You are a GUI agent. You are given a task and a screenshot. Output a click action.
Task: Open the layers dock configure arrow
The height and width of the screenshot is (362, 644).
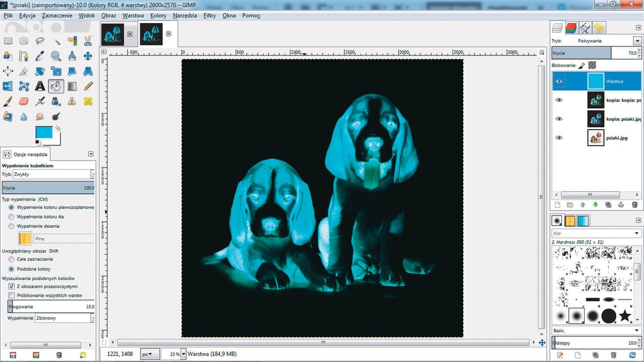pyautogui.click(x=637, y=28)
